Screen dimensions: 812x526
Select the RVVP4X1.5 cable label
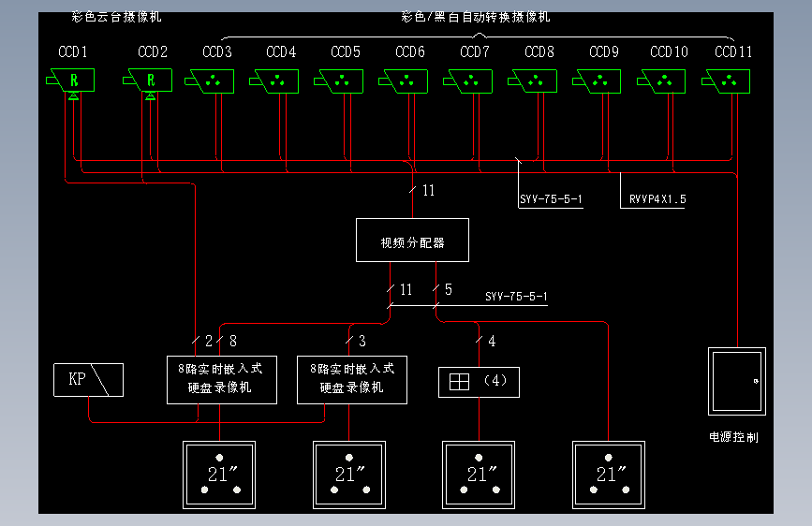click(657, 199)
